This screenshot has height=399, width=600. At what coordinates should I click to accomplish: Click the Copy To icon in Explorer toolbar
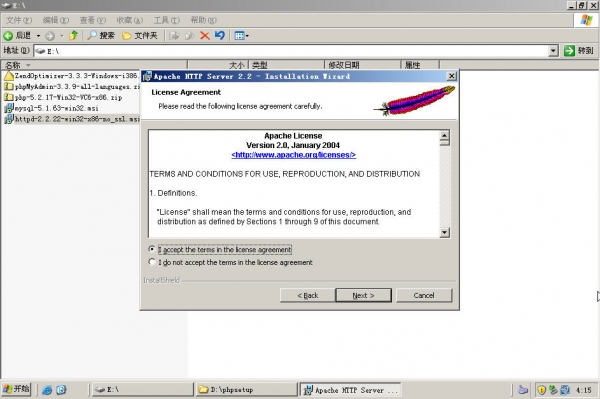[x=189, y=36]
